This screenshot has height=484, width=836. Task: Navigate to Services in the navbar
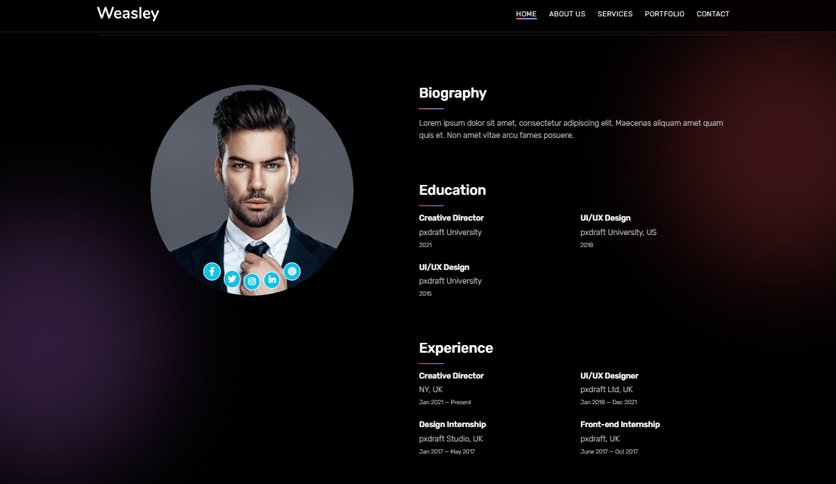click(x=615, y=14)
